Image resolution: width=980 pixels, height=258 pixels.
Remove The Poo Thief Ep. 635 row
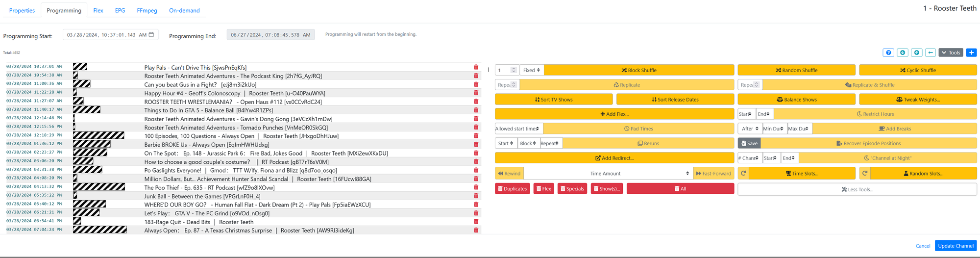(476, 187)
